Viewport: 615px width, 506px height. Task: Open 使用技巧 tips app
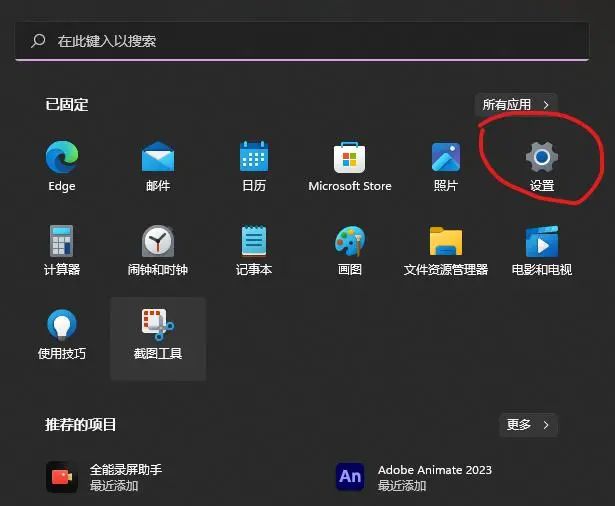click(x=62, y=335)
